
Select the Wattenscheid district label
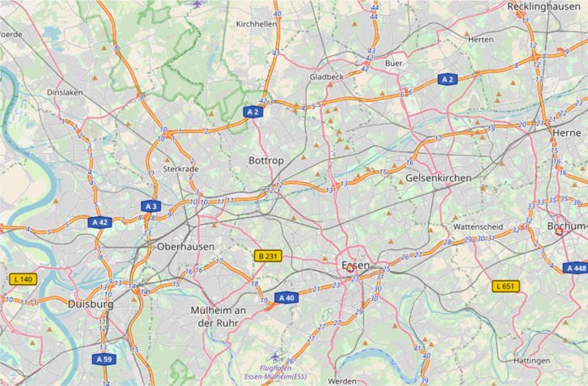[x=478, y=227]
